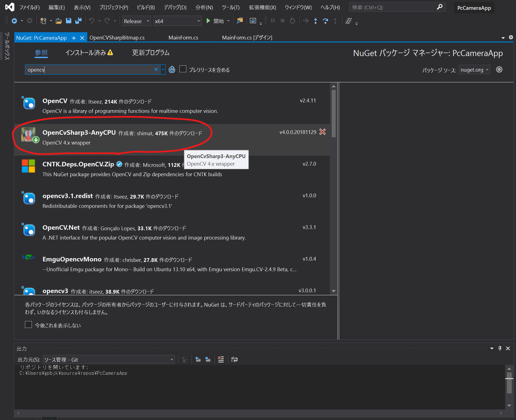This screenshot has width=516, height=420.
Task: Click the navigate backward arrow icon
Action: click(14, 21)
